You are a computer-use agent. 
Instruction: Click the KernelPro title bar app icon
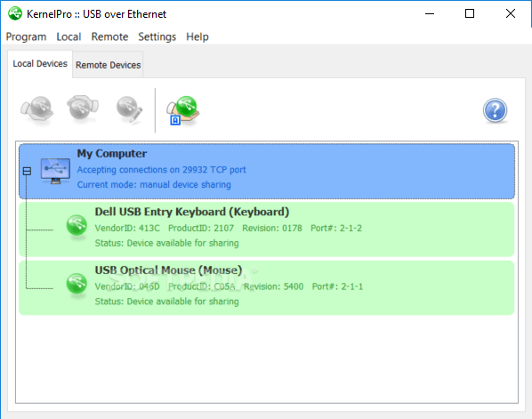15,14
